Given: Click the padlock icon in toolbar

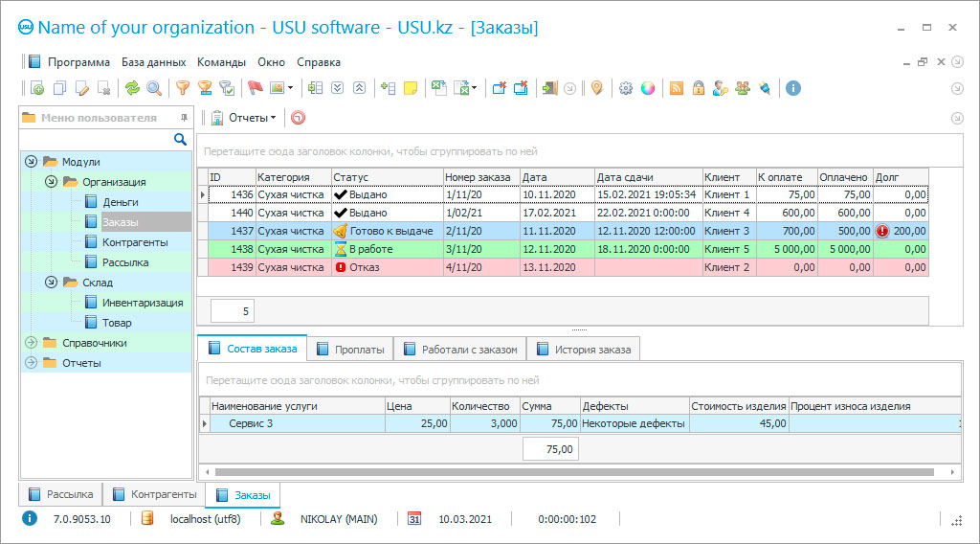Looking at the screenshot, I should [698, 88].
